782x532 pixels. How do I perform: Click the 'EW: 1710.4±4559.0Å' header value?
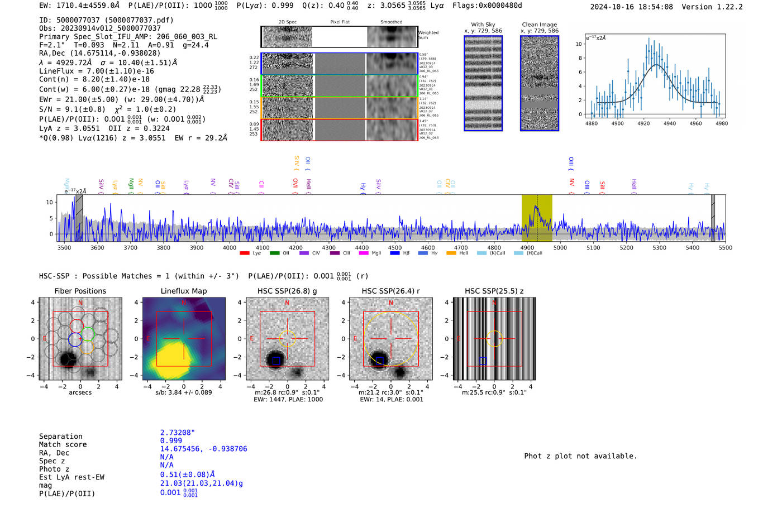point(79,6)
